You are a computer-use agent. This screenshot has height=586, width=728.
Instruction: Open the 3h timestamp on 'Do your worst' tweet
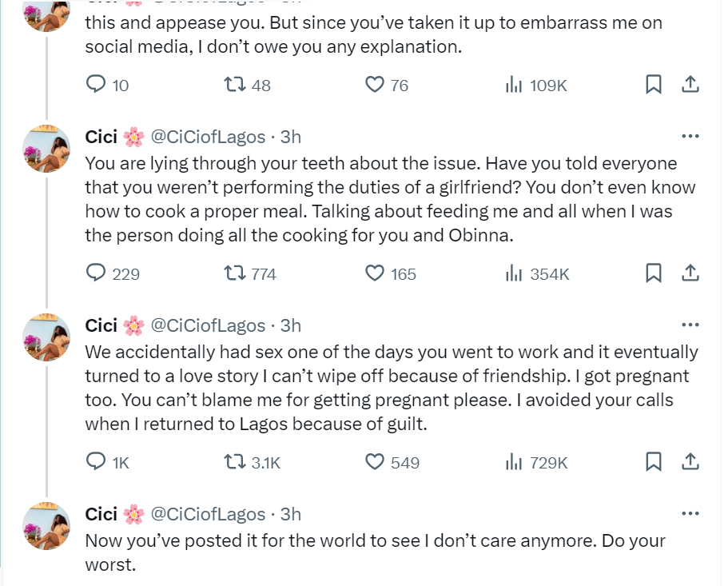(x=291, y=514)
